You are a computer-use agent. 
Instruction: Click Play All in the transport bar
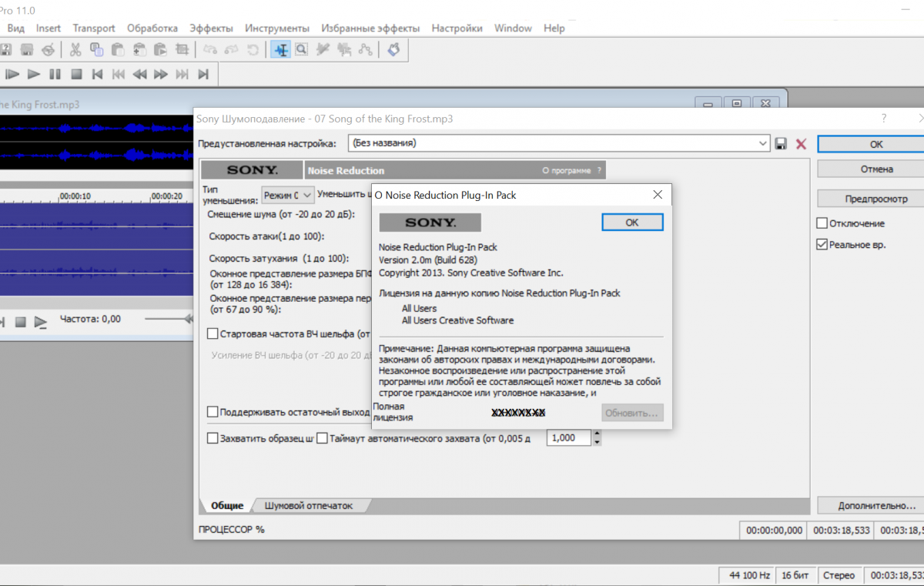pos(12,75)
